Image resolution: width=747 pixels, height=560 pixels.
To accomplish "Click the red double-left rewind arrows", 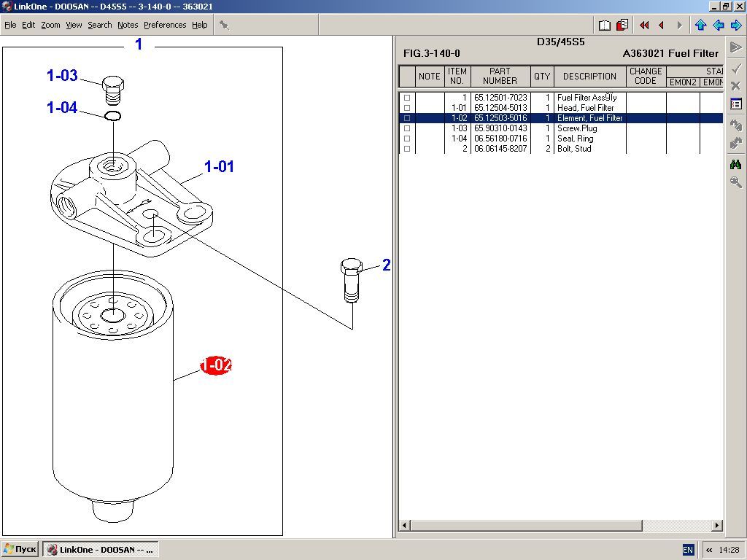I will [644, 26].
